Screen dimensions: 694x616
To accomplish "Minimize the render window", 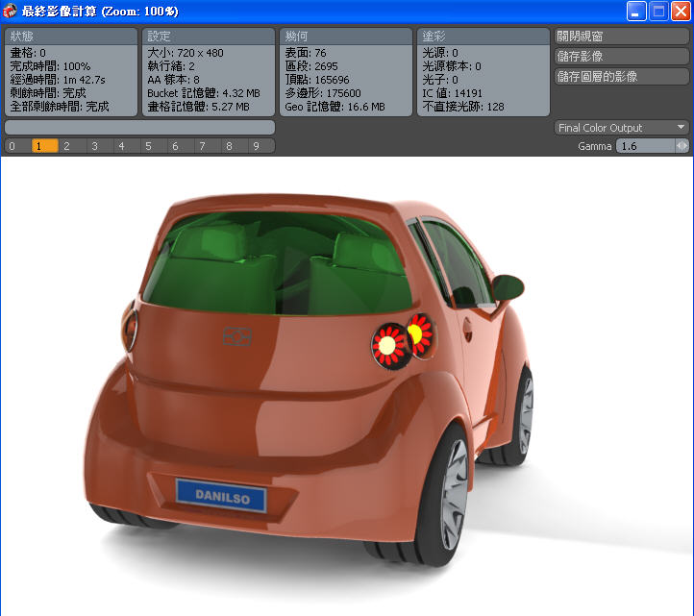I will point(636,12).
